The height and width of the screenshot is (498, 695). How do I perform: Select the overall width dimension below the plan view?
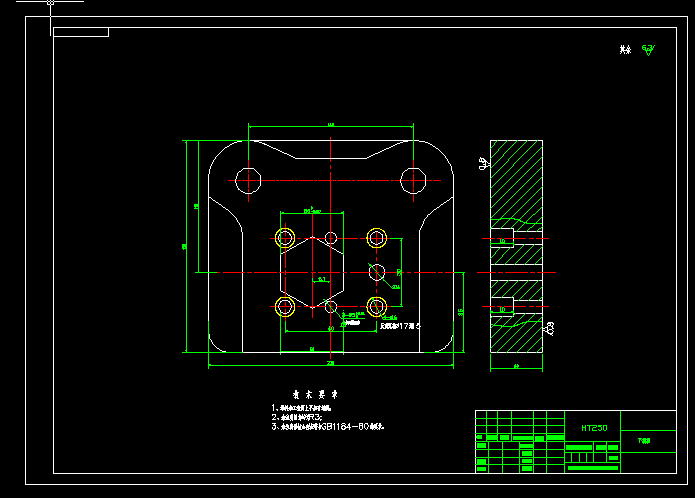click(331, 363)
